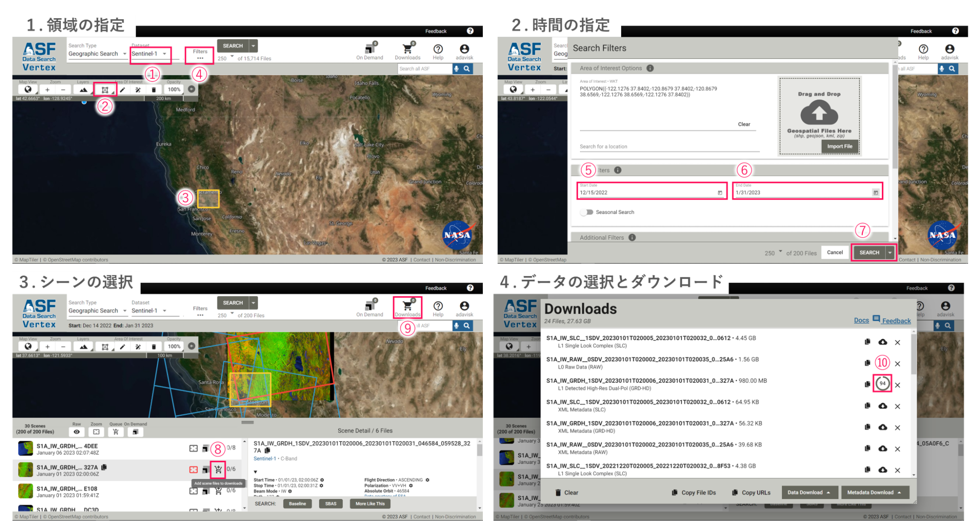Toggle the Seasonal Search switch
The width and height of the screenshot is (980, 528).
[x=586, y=212]
